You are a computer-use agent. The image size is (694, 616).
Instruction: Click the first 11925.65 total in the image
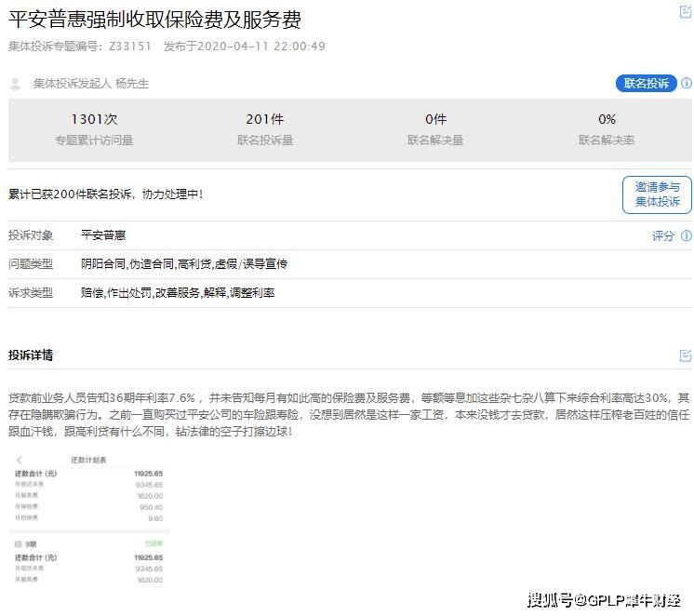(x=149, y=474)
